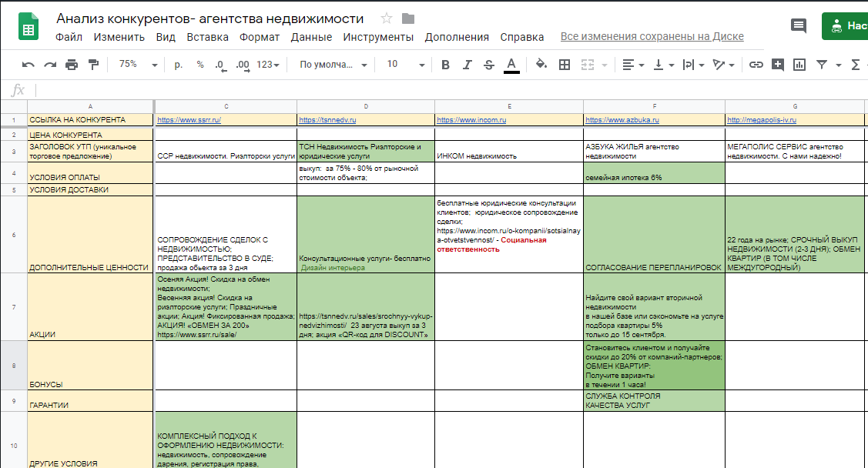Select column F header

click(x=655, y=106)
